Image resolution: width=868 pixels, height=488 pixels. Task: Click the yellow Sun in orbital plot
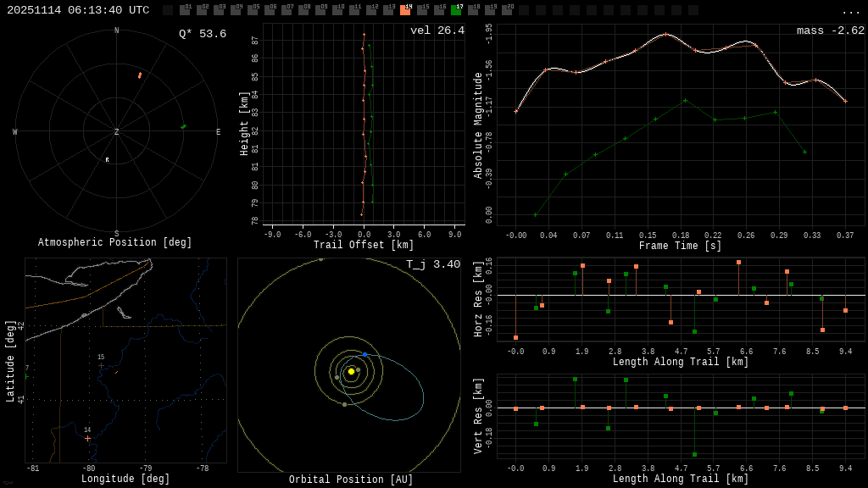(351, 371)
